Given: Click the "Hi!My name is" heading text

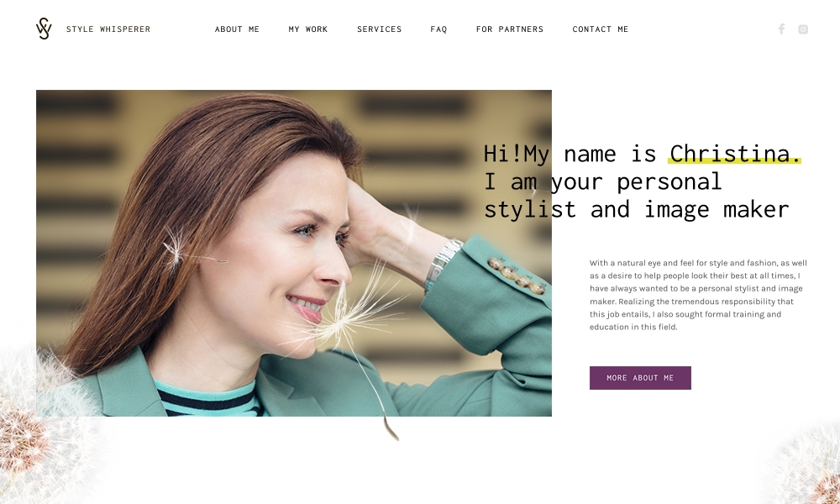Looking at the screenshot, I should coord(570,154).
